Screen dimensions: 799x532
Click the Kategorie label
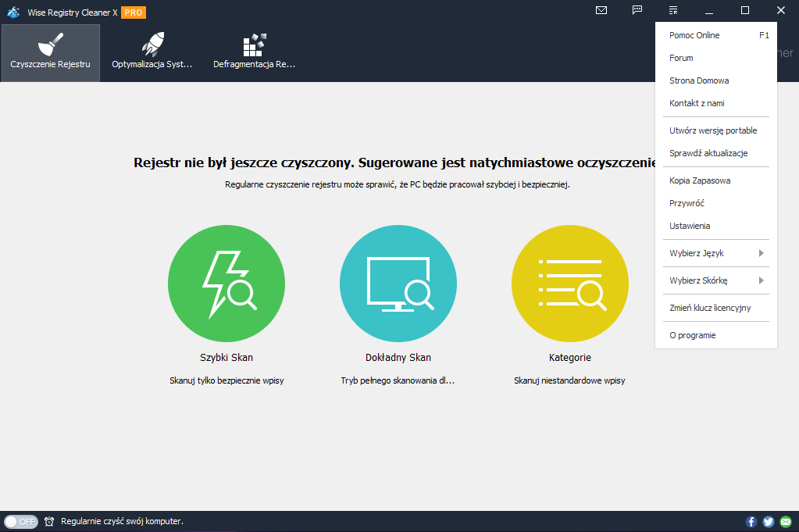pos(569,358)
